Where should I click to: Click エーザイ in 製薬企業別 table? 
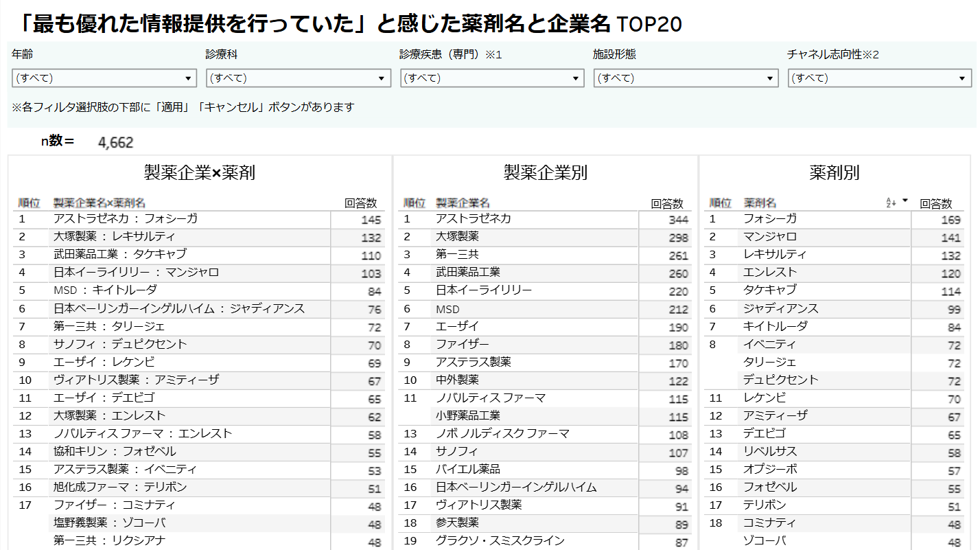[457, 326]
